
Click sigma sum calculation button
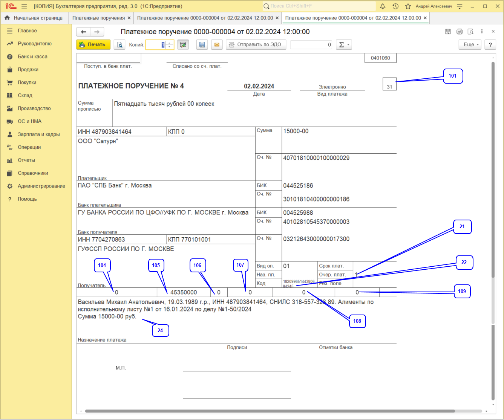tap(343, 45)
